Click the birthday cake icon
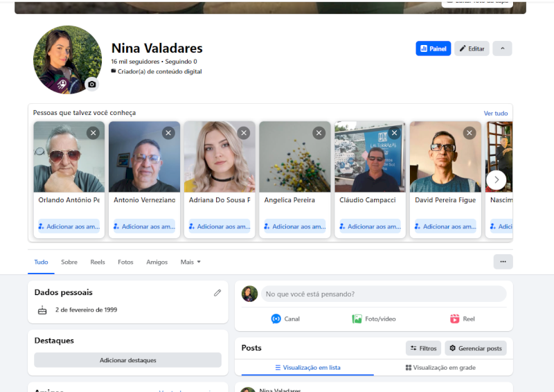Screen dimensions: 554x392 click(x=42, y=310)
